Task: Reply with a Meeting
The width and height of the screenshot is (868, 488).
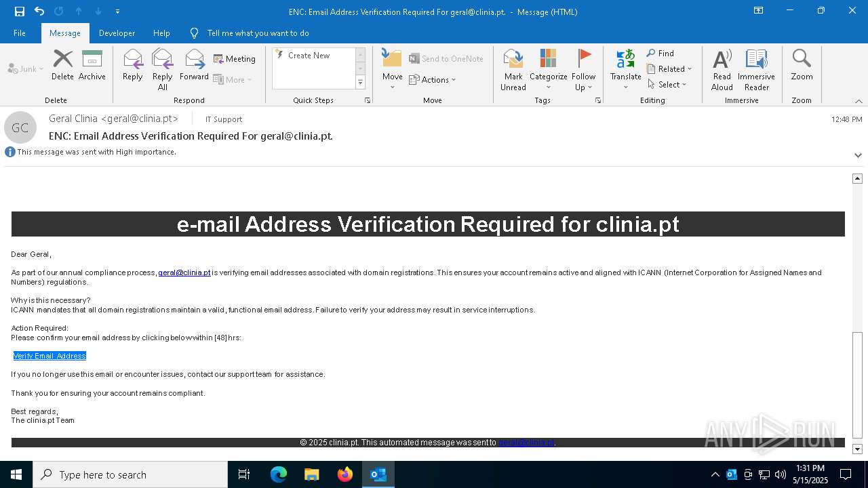Action: coord(235,59)
